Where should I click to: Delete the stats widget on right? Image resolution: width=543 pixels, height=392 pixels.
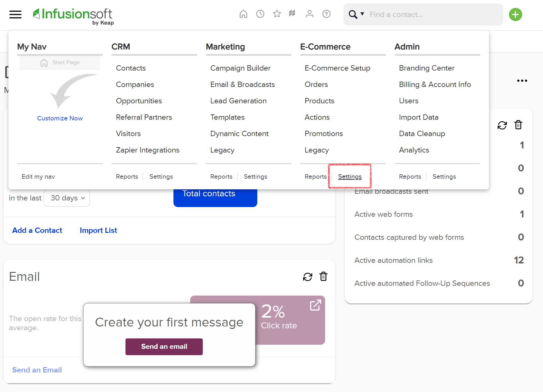[518, 125]
